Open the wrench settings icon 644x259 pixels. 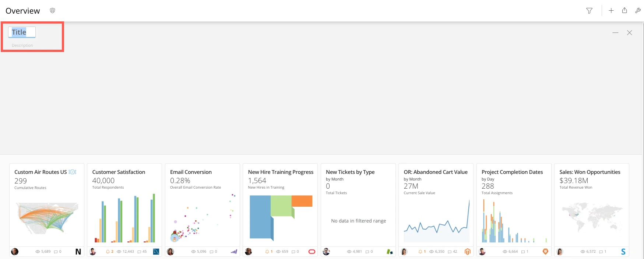coord(638,11)
